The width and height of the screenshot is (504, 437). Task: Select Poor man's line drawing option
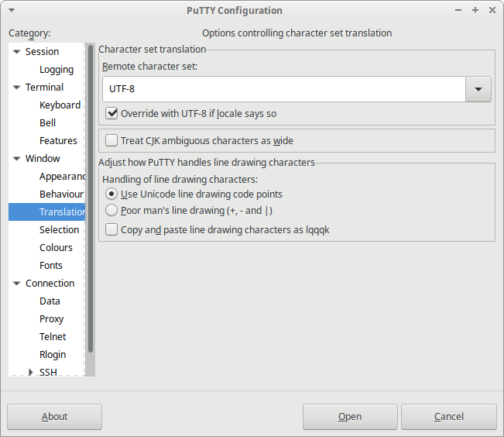(x=112, y=210)
